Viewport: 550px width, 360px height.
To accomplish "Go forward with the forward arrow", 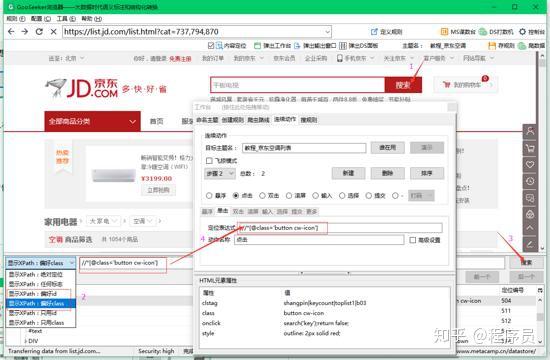I will coord(25,32).
